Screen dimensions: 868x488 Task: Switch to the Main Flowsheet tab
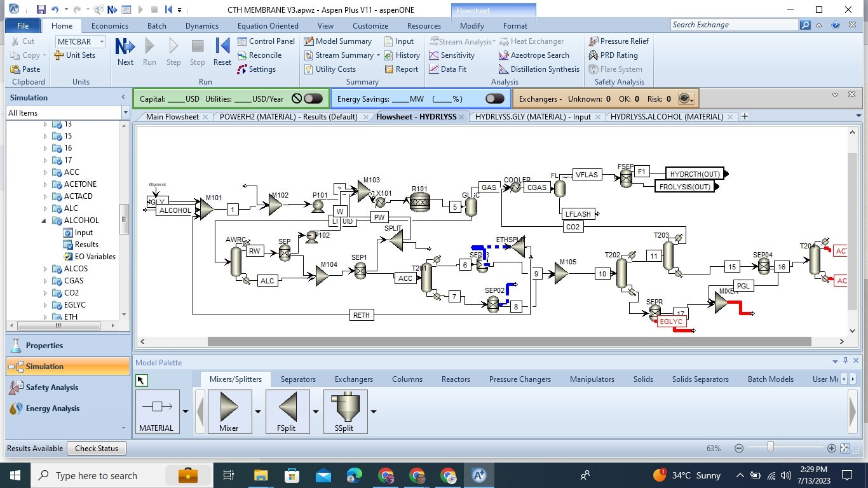(172, 117)
